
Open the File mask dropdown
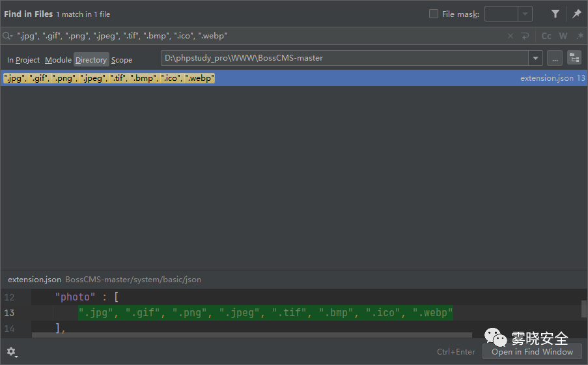(x=525, y=14)
